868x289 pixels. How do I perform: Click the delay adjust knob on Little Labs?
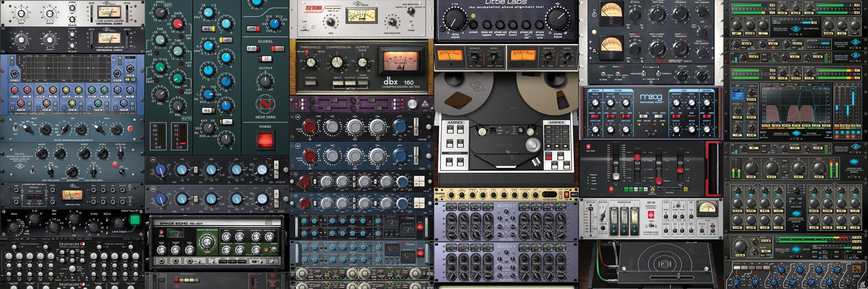(x=455, y=19)
